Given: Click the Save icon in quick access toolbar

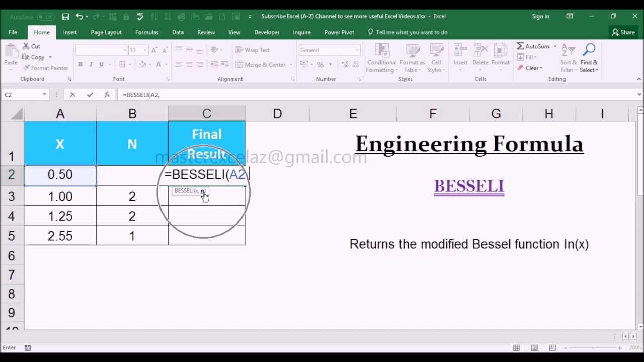Looking at the screenshot, I should pyautogui.click(x=65, y=17).
